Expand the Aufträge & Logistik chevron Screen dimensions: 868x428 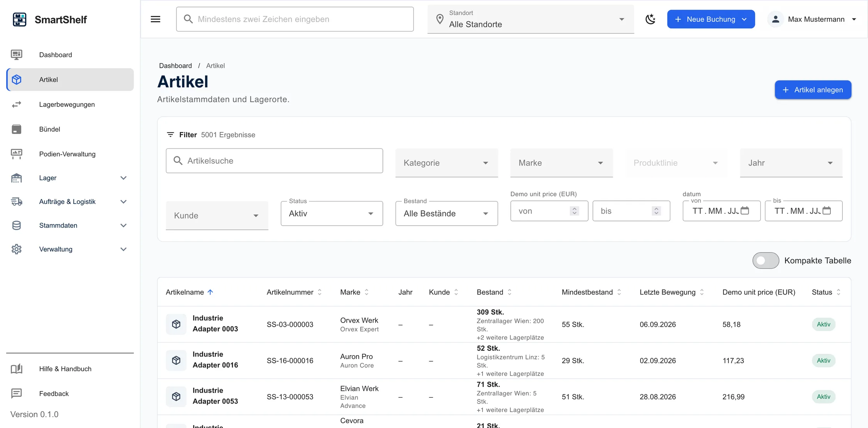pos(124,202)
